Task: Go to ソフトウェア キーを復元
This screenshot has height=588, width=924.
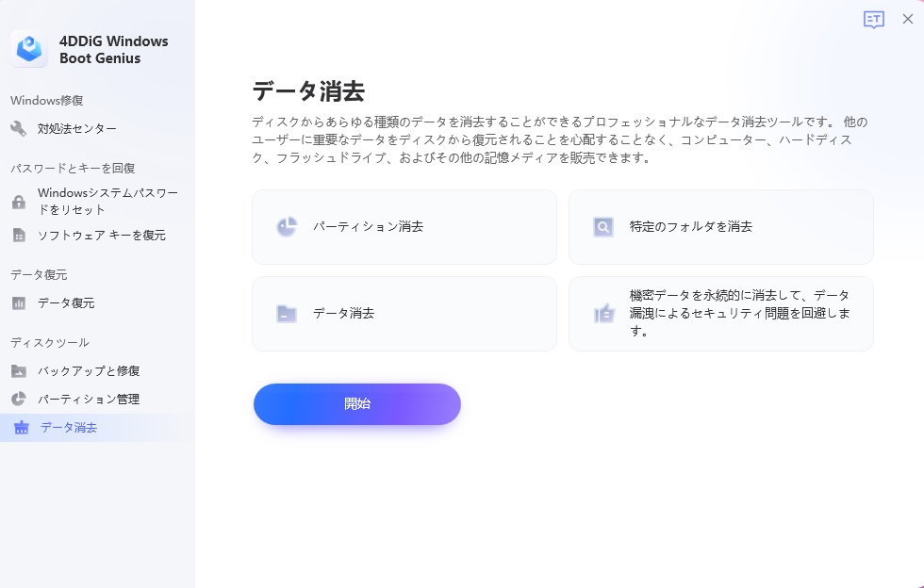Action: click(x=102, y=235)
